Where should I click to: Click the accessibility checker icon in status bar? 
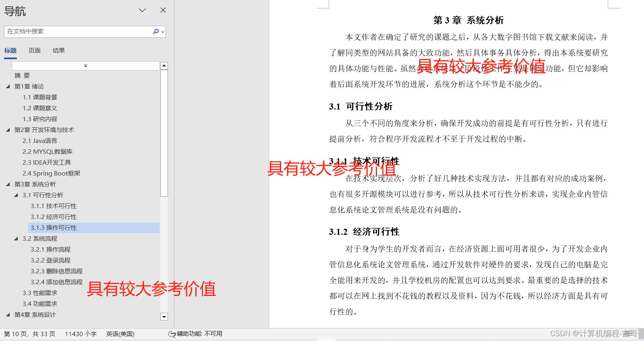pos(172,334)
